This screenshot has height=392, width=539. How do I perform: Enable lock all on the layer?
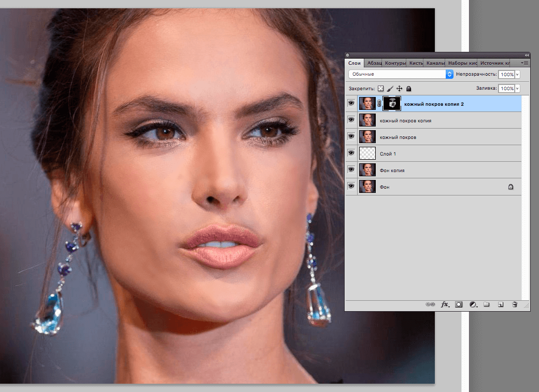click(x=409, y=88)
